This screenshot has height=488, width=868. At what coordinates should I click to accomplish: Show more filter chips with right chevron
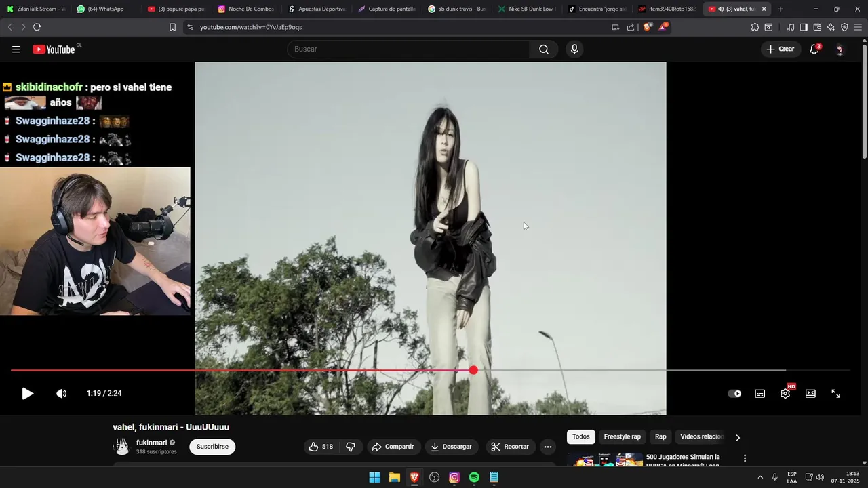(738, 437)
